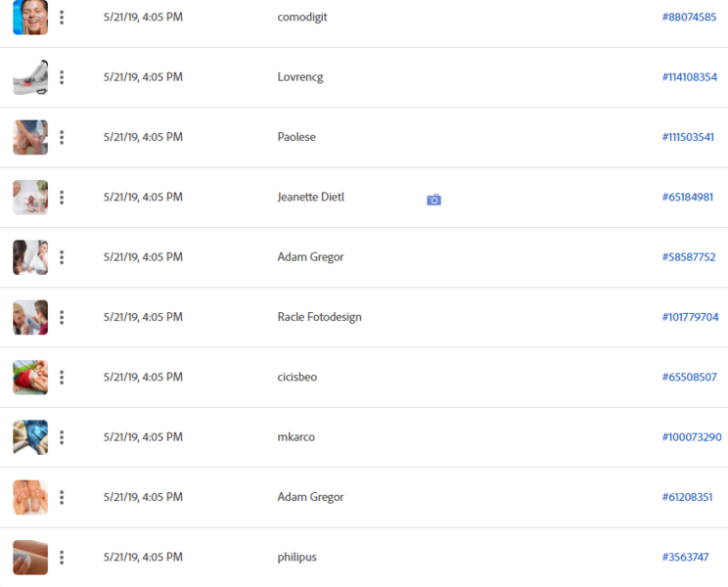Select the face cream thumbnail by comodigit
The height and width of the screenshot is (587, 728).
30,18
